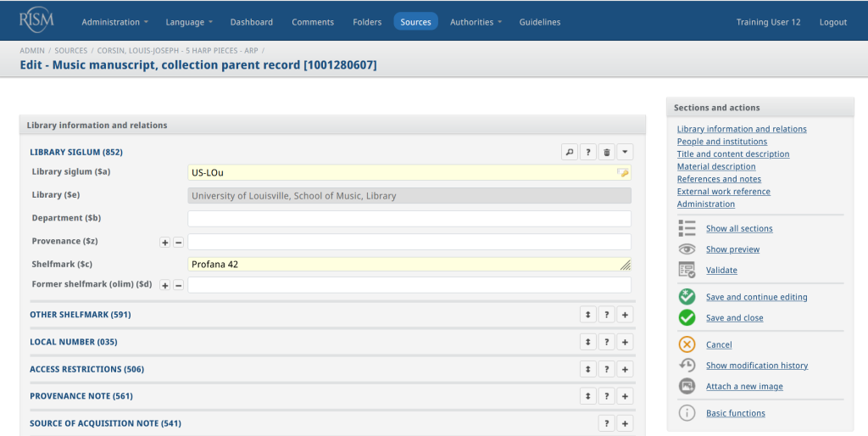The image size is (868, 436).
Task: Open the Administration dropdown menu
Action: (x=114, y=22)
